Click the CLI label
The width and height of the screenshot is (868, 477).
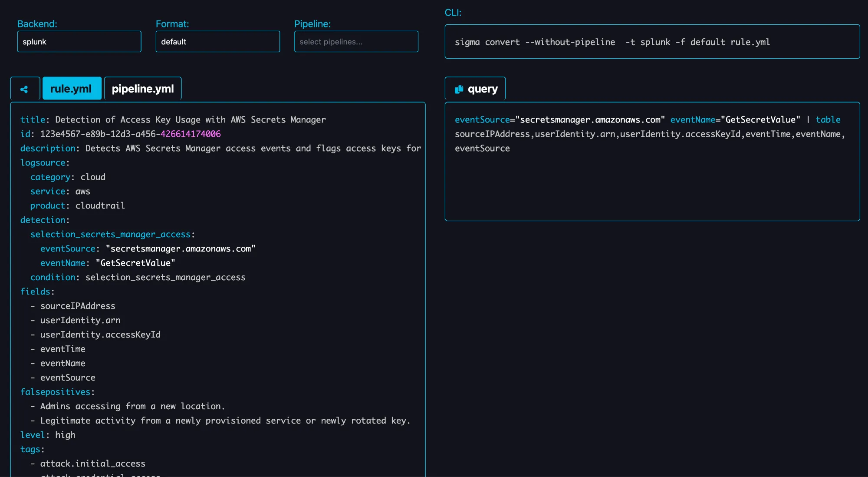pos(453,13)
